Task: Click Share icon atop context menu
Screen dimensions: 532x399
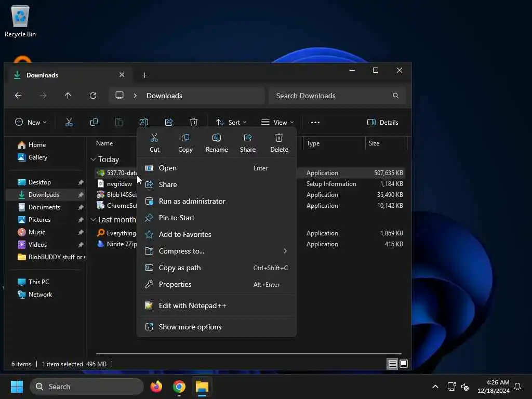Action: [248, 138]
